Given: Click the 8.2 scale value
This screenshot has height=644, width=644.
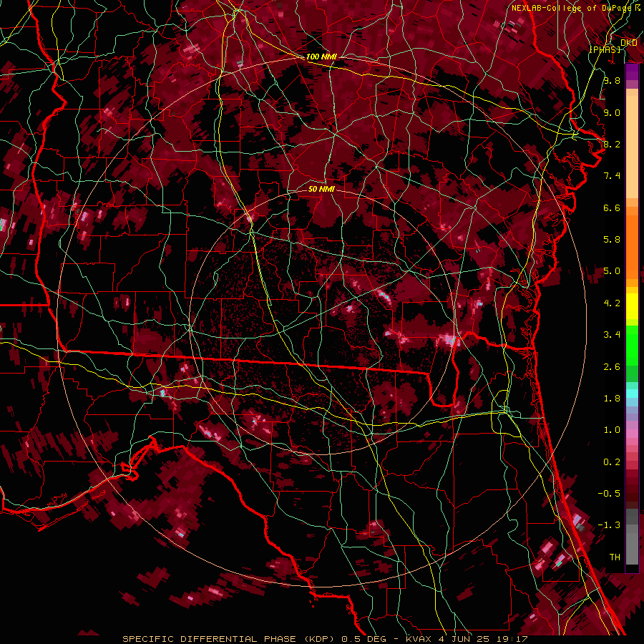Looking at the screenshot, I should tap(612, 144).
